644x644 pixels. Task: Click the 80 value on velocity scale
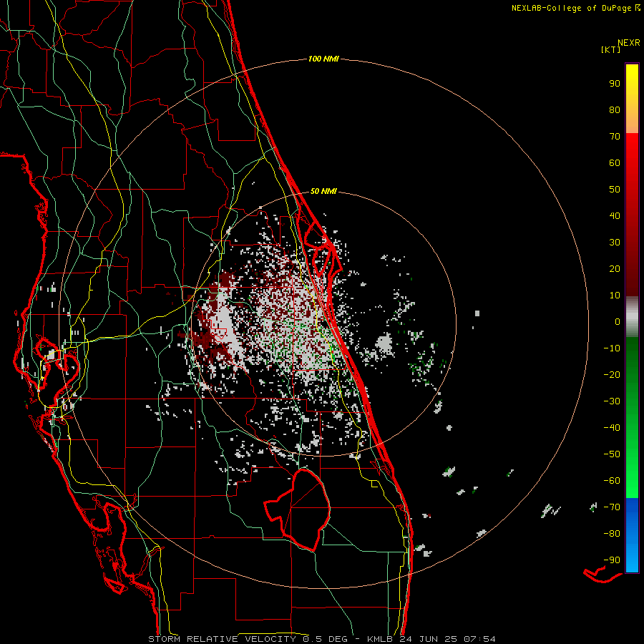[x=615, y=110]
